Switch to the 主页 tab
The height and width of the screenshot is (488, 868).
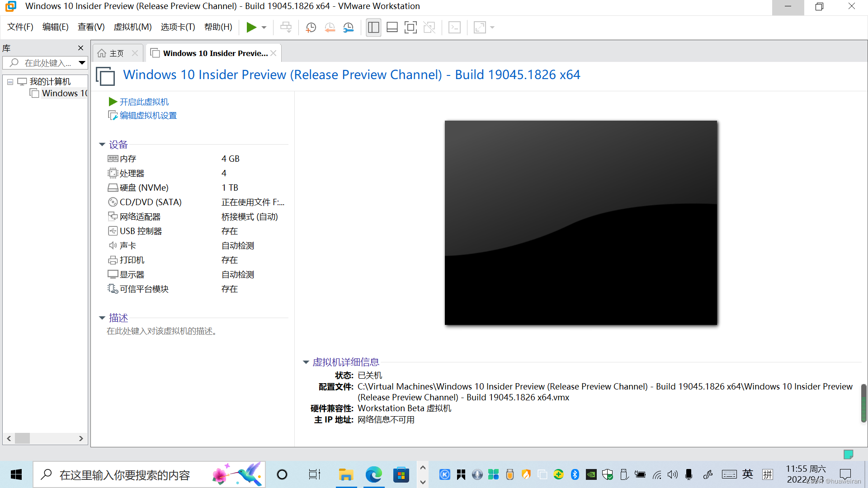pos(116,53)
